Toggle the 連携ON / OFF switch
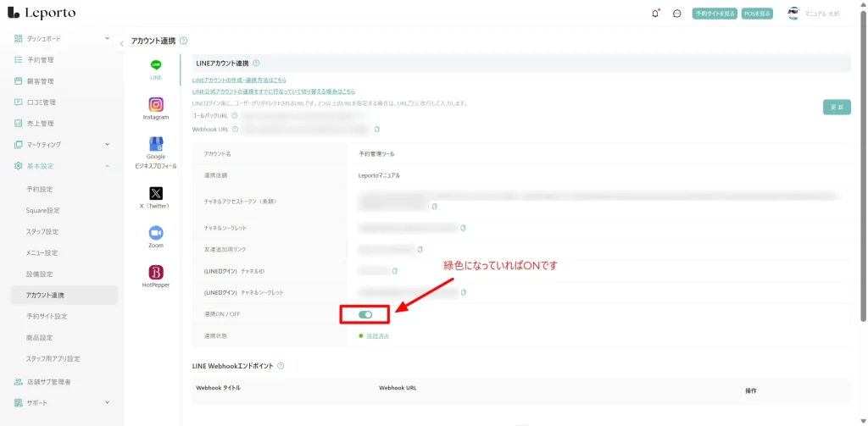 (365, 314)
